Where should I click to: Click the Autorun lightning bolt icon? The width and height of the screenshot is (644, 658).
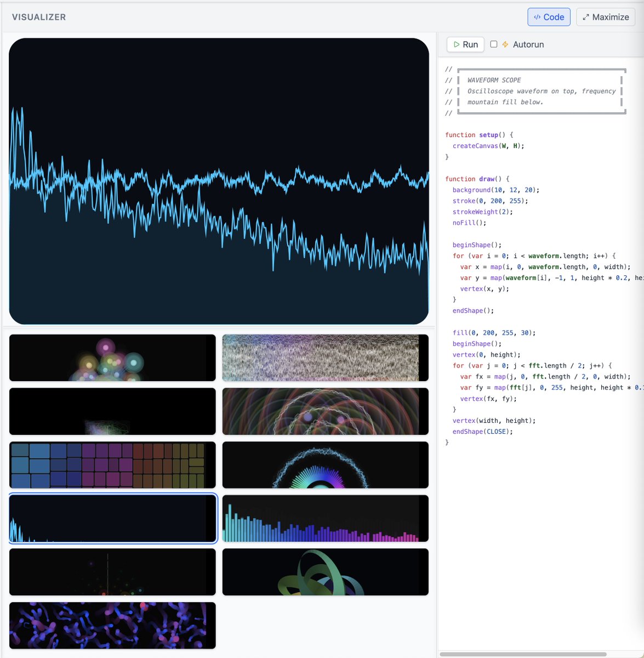(505, 44)
